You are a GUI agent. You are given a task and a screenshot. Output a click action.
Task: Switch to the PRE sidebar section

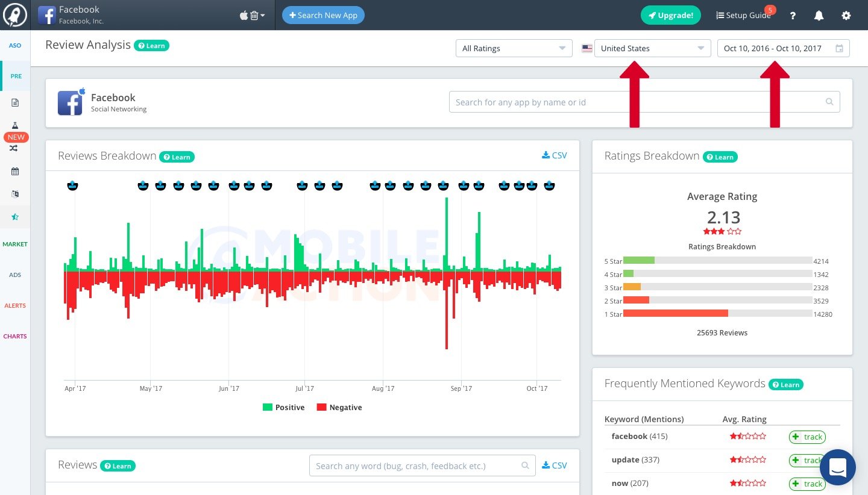pos(16,76)
